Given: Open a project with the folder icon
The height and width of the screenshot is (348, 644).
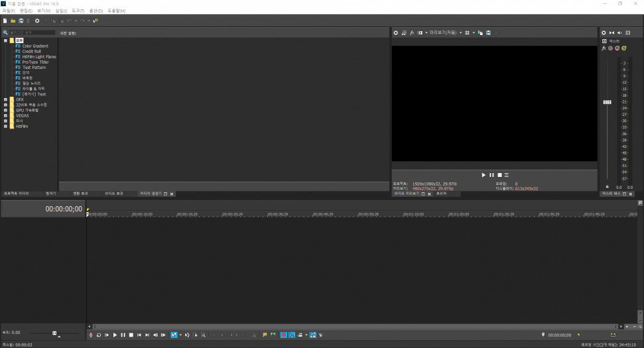Looking at the screenshot, I should coord(13,21).
